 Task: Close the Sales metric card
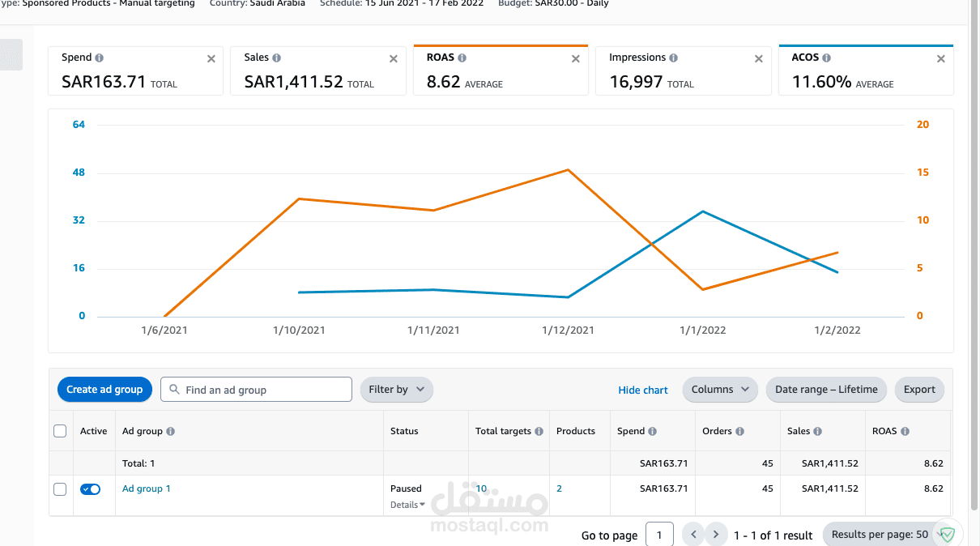394,59
